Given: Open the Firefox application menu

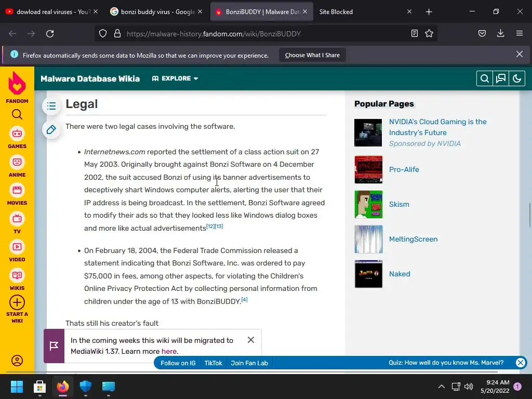Looking at the screenshot, I should 520,34.
